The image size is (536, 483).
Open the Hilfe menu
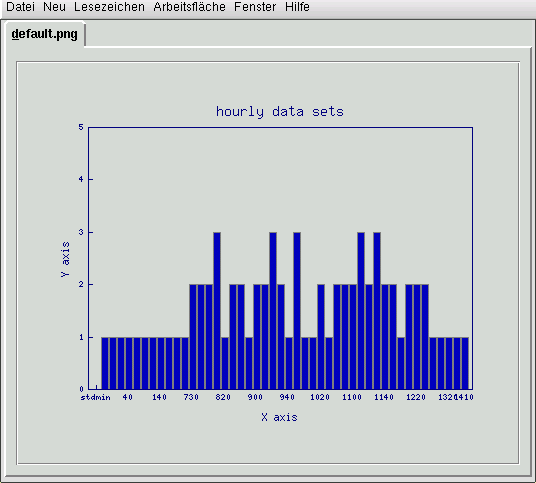[x=297, y=7]
